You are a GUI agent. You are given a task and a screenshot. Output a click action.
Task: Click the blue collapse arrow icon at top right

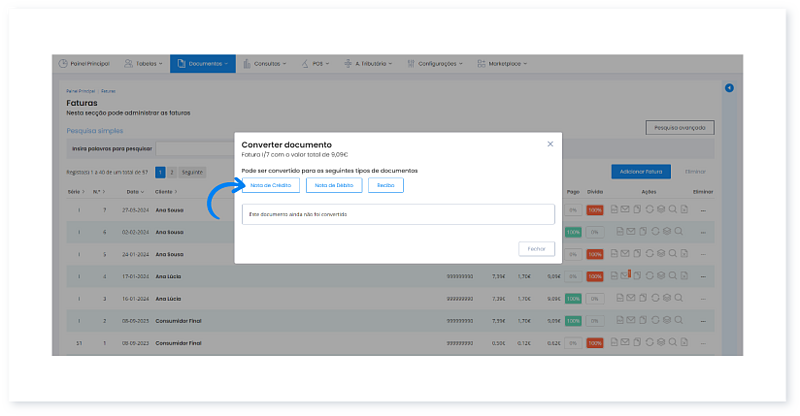pyautogui.click(x=729, y=88)
